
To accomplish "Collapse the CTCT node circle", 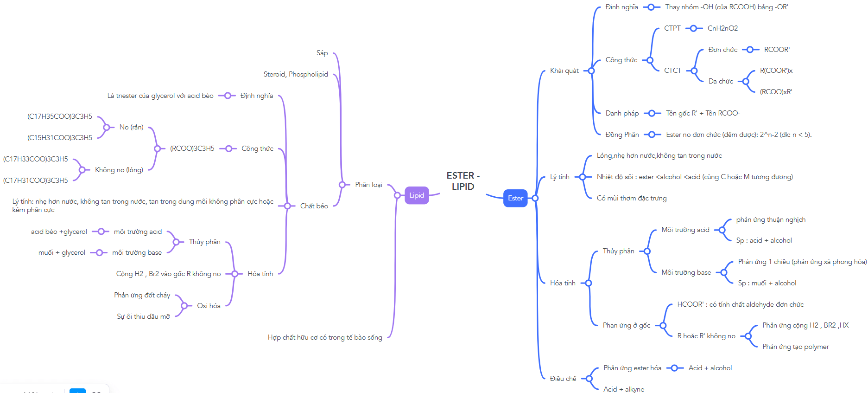I will point(694,71).
